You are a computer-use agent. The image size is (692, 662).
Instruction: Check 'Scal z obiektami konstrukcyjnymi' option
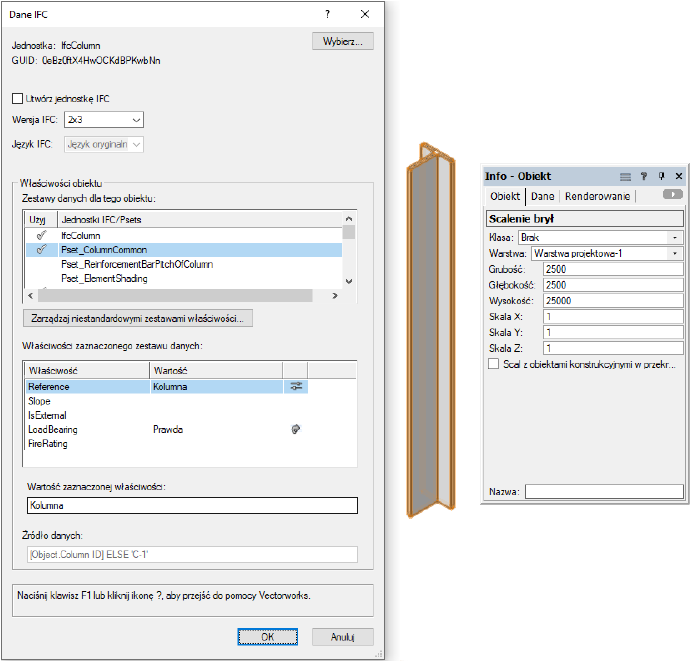(493, 366)
